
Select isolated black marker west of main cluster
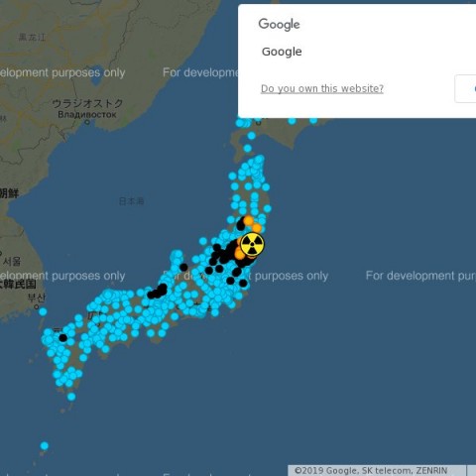183,267
